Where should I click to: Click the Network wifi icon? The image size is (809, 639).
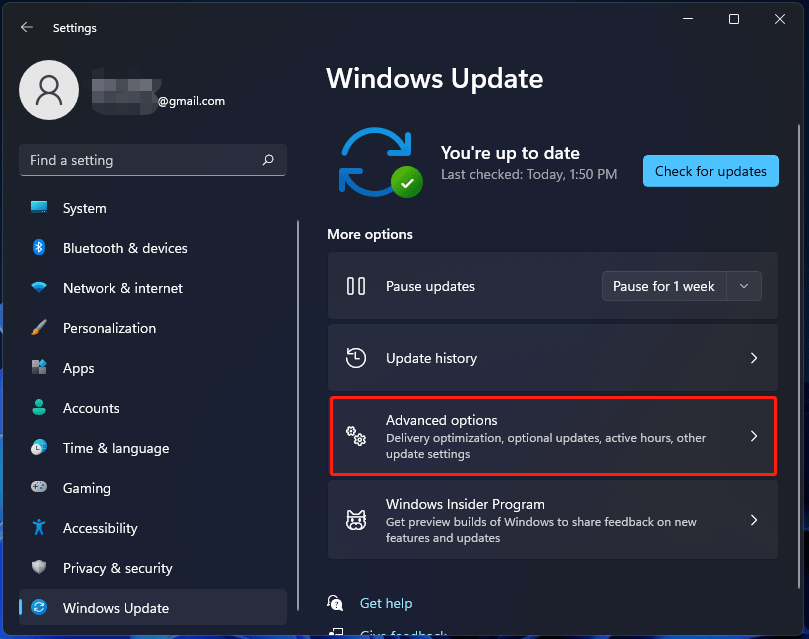[39, 287]
